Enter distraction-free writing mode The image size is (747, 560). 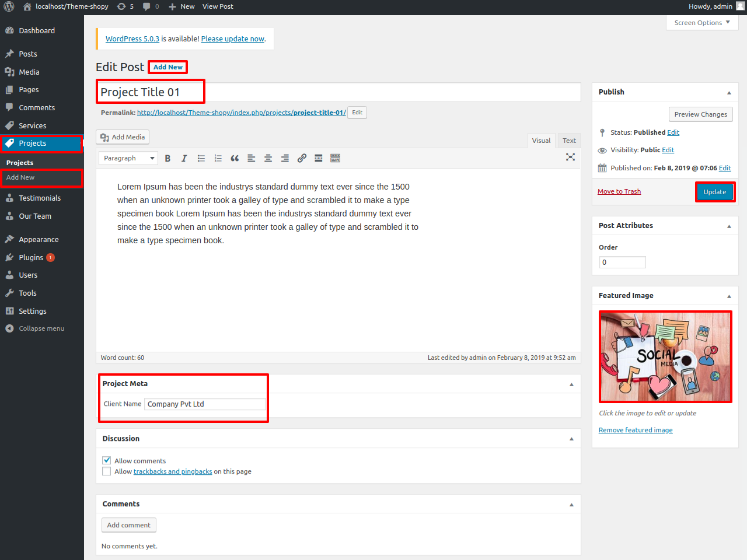[x=570, y=157]
